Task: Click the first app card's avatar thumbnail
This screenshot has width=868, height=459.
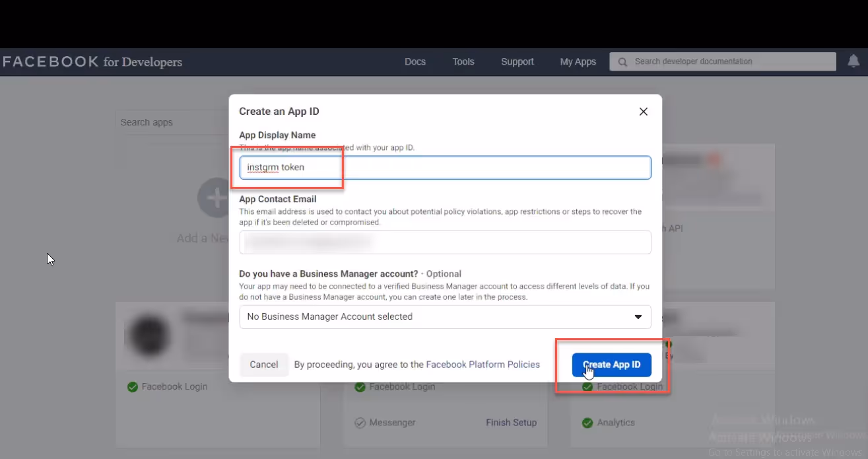Action: (x=149, y=336)
